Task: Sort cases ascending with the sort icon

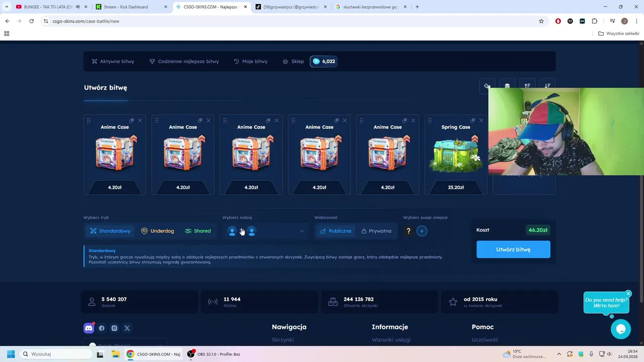Action: tap(527, 86)
